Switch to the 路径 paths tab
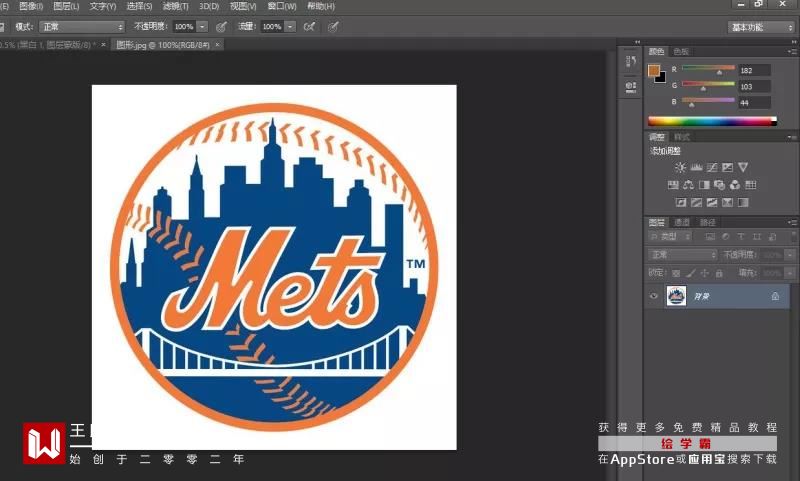Screen dimensions: 800x481 (707, 222)
